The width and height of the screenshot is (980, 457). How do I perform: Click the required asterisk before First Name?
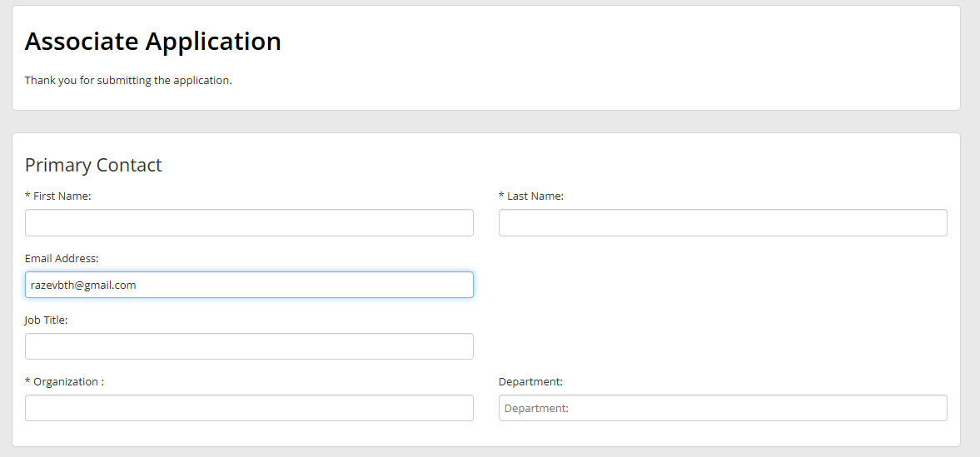coord(27,196)
